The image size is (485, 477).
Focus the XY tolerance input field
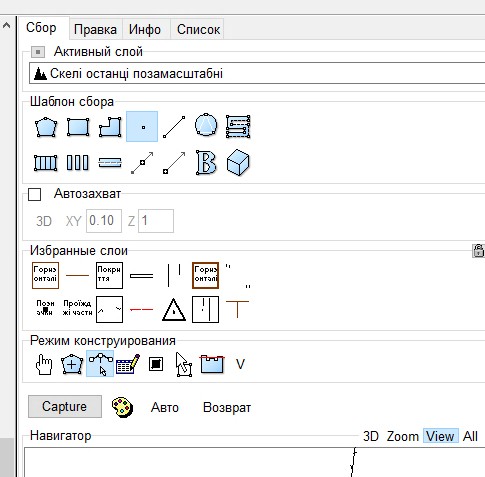tap(104, 221)
